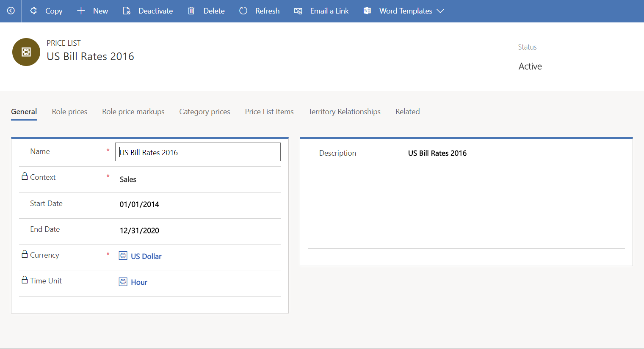Screen dimensions: 644x349
Task: Switch to the Role prices tab
Action: coord(69,112)
